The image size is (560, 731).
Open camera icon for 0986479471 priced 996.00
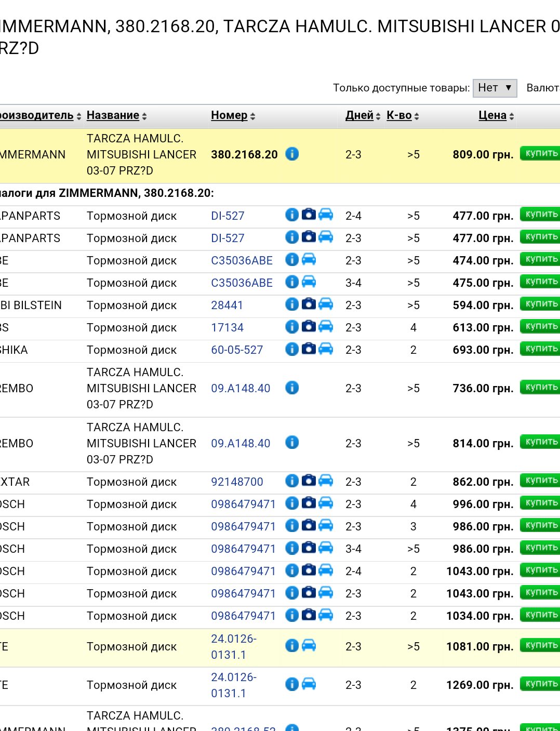309,503
